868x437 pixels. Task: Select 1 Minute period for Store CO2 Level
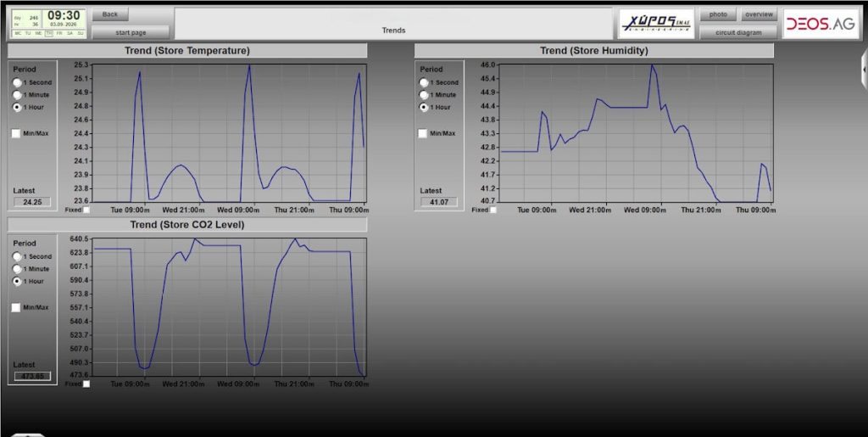(18, 269)
